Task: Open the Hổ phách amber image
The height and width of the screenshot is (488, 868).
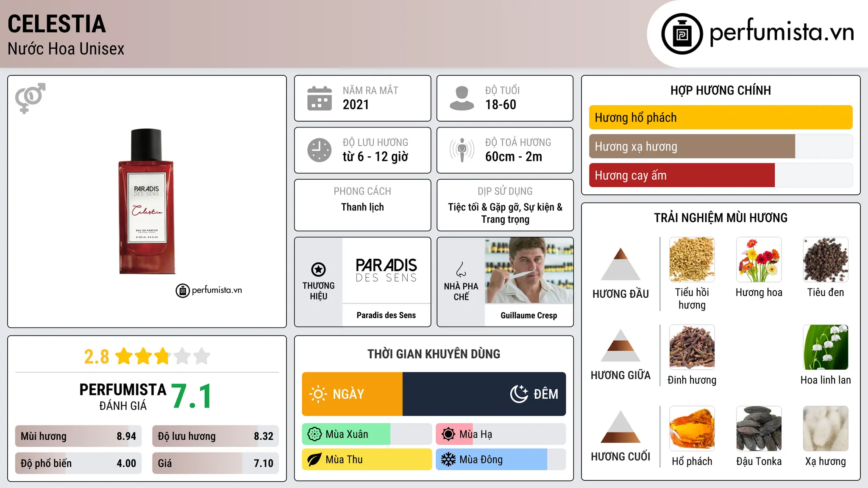Action: point(692,429)
